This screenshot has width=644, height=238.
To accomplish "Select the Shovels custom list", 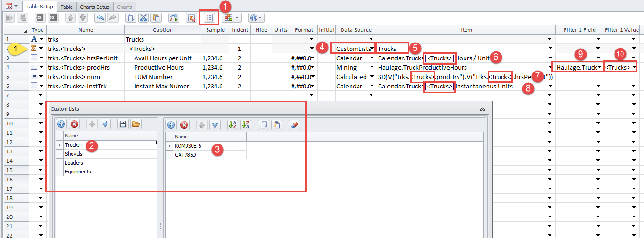I will (x=74, y=154).
